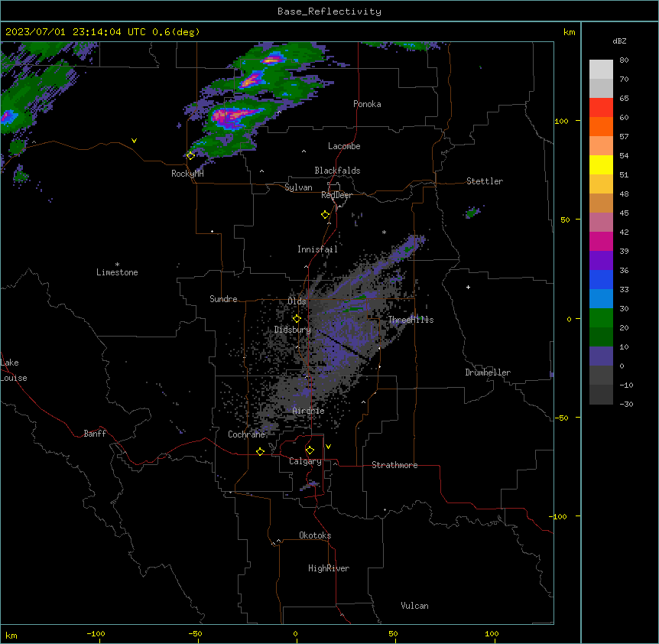Click the asterisk marker northeast of Innisfail
This screenshot has height=644, width=659.
point(384,232)
